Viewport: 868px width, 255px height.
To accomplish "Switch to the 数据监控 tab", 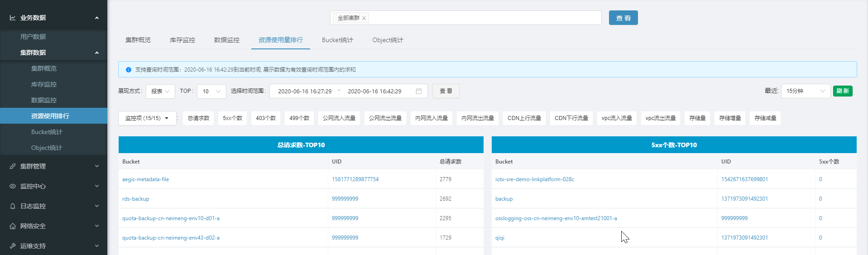I will coord(227,40).
